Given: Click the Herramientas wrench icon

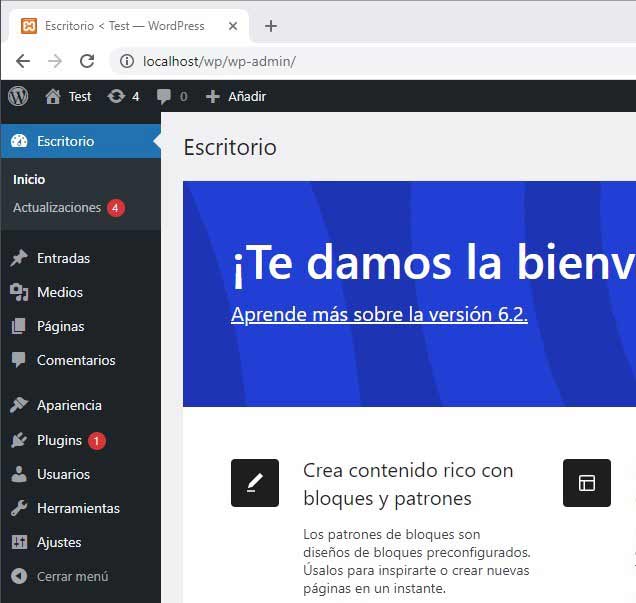Looking at the screenshot, I should [19, 508].
